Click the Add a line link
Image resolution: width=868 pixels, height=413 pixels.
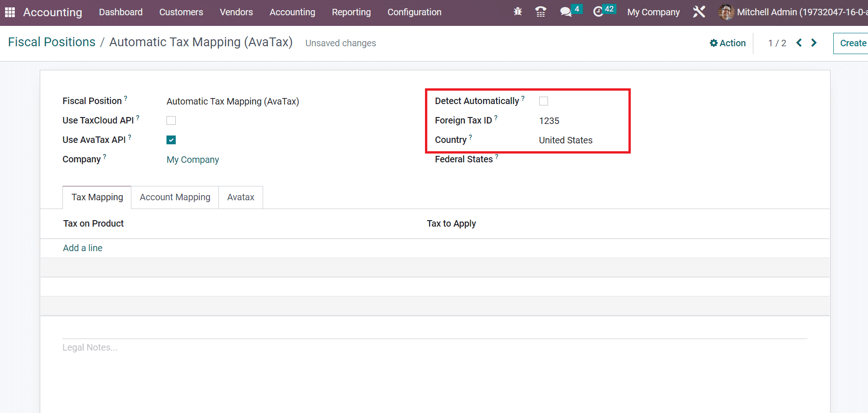click(x=83, y=248)
